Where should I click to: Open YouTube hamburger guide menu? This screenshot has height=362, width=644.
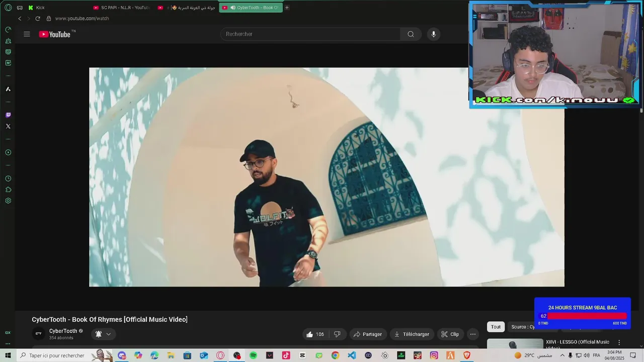click(27, 34)
